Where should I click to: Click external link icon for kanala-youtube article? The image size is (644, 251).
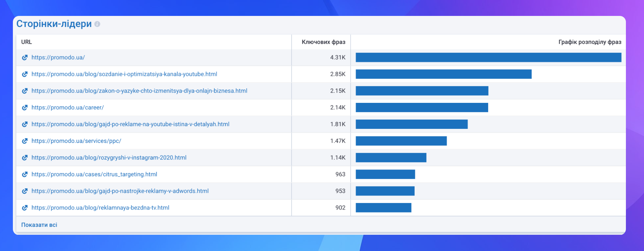[x=25, y=74]
